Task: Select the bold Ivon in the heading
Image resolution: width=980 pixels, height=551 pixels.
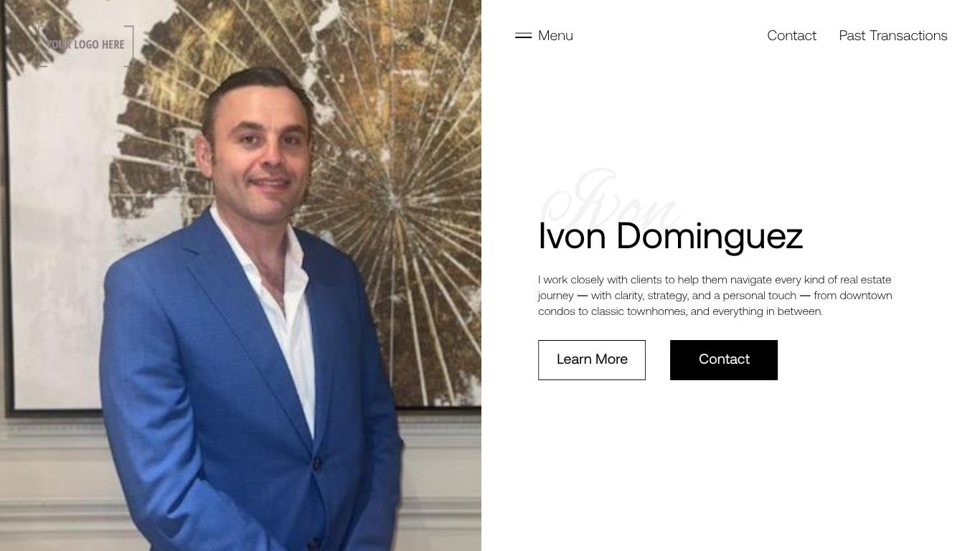Action: coord(572,236)
